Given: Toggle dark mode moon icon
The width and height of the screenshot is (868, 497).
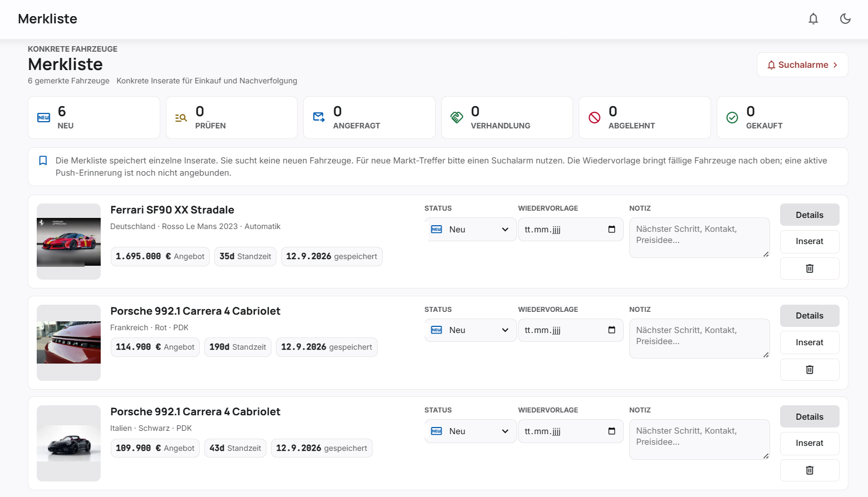Looking at the screenshot, I should (x=845, y=19).
